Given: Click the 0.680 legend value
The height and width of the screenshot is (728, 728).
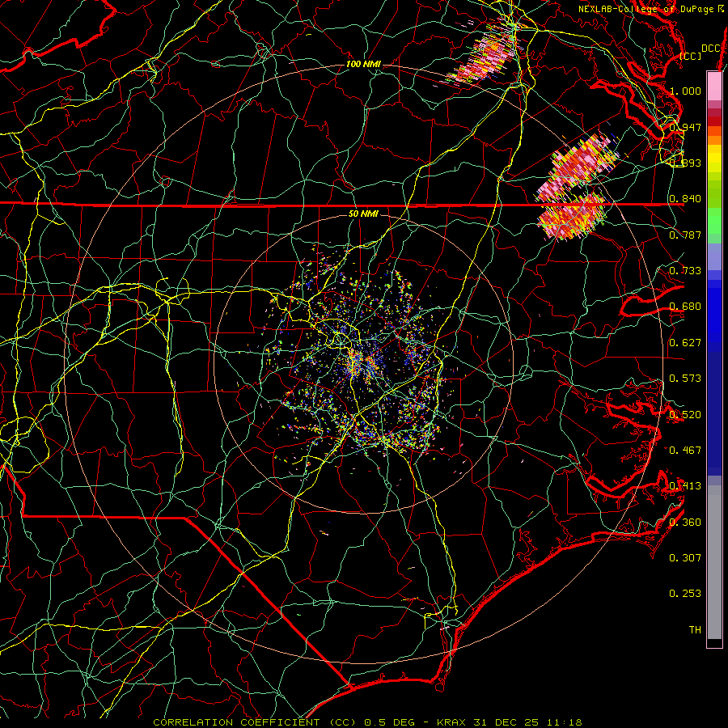Looking at the screenshot, I should [685, 307].
